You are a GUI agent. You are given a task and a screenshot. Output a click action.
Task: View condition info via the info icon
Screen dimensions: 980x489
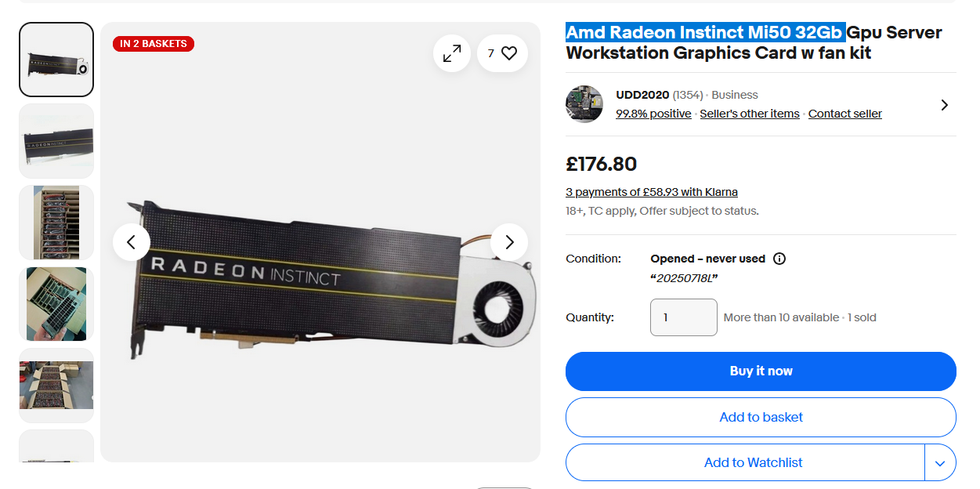coord(779,258)
